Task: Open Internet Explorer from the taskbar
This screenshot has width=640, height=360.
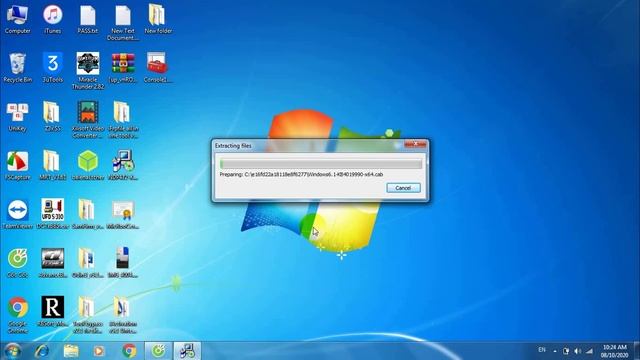Action: (x=42, y=351)
